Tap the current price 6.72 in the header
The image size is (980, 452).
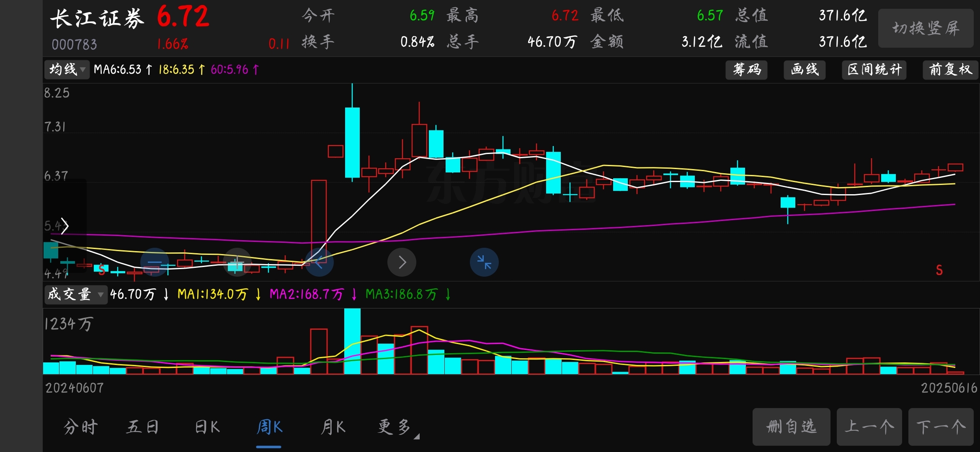[x=183, y=17]
